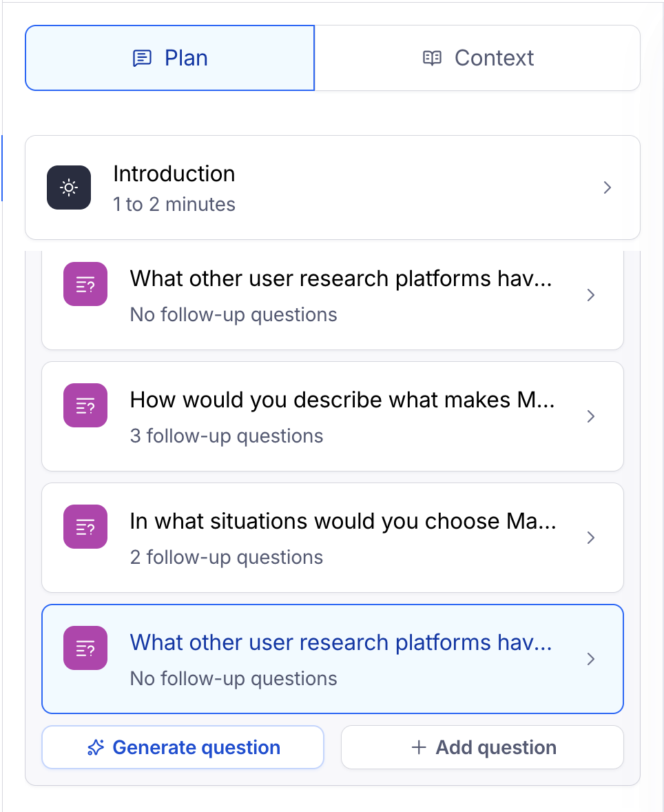This screenshot has width=664, height=812.
Task: Expand the Introduction section chevron
Action: coord(607,187)
